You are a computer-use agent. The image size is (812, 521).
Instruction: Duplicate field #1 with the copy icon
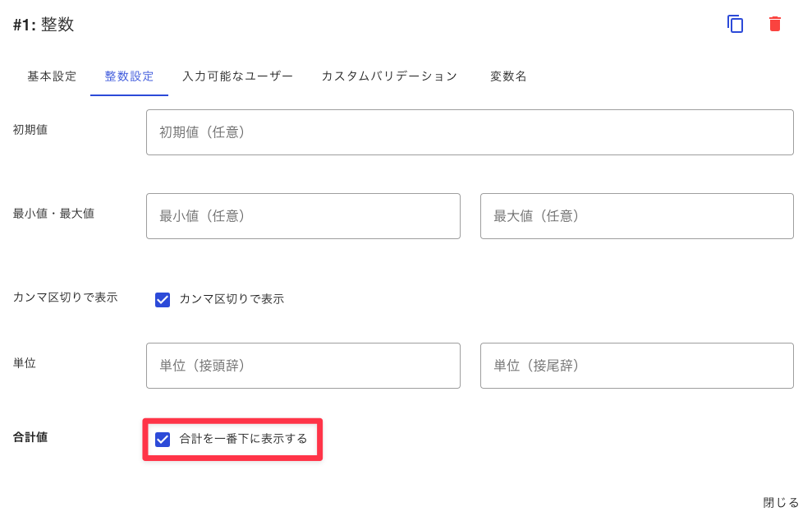736,25
